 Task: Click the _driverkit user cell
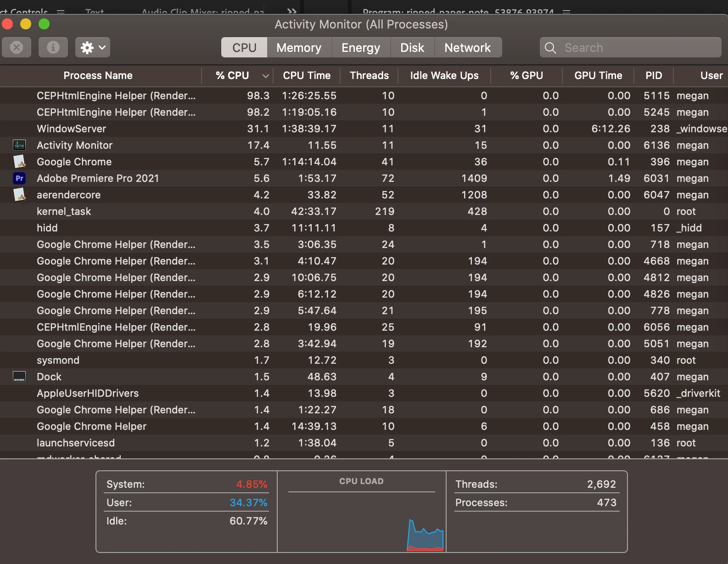pyautogui.click(x=698, y=393)
